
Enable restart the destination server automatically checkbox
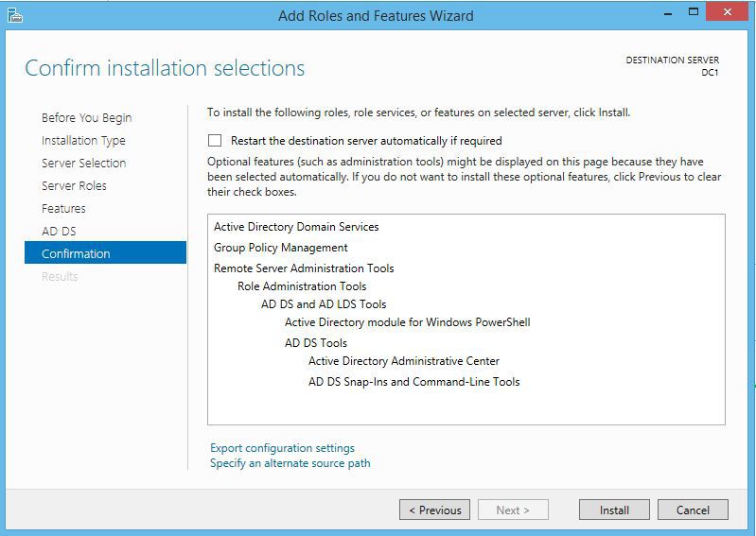tap(215, 141)
